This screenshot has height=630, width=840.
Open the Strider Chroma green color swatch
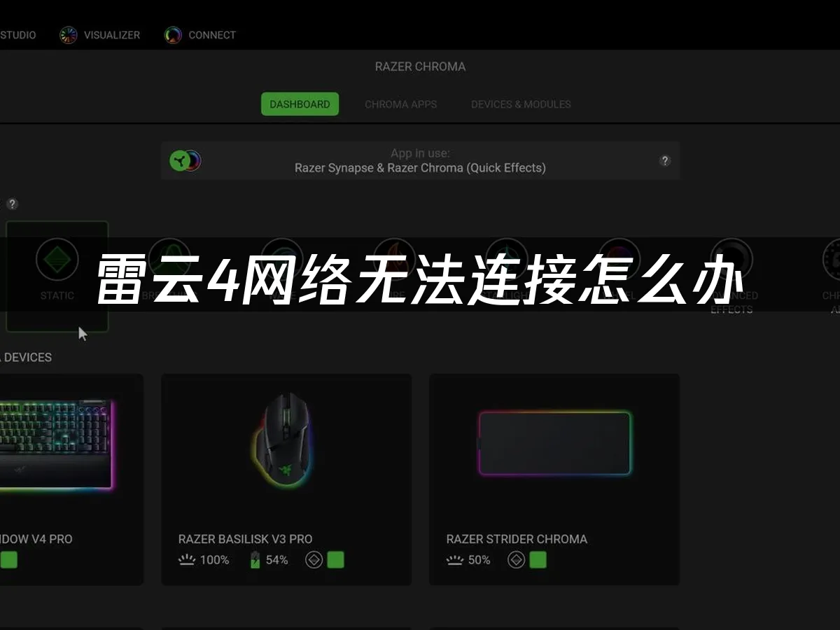click(538, 560)
